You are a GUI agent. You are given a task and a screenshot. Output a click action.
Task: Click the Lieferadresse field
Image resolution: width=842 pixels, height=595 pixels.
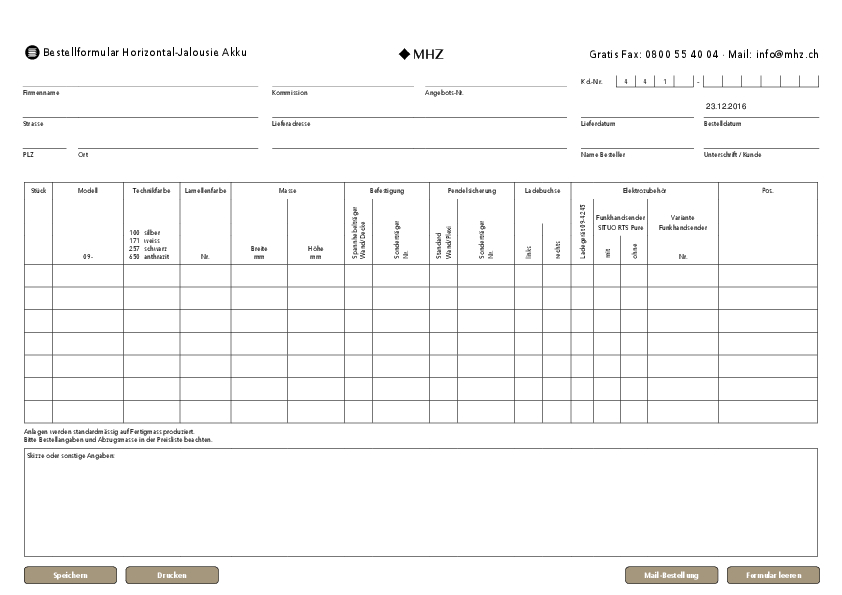[419, 111]
